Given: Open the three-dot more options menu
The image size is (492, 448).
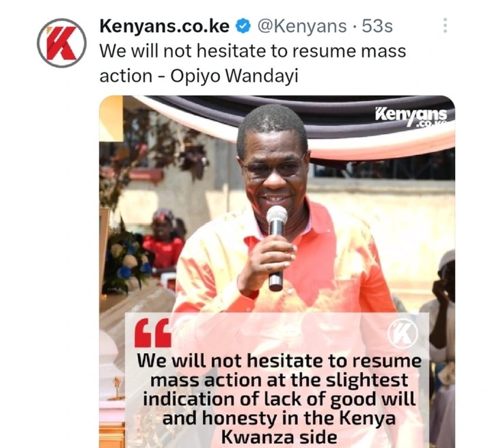Looking at the screenshot, I should click(x=445, y=26).
